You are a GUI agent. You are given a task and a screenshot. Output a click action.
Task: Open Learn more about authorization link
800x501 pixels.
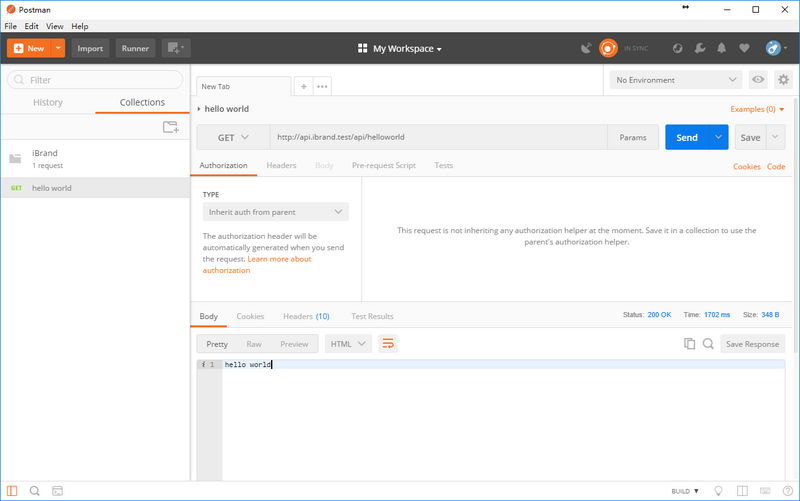pyautogui.click(x=257, y=264)
